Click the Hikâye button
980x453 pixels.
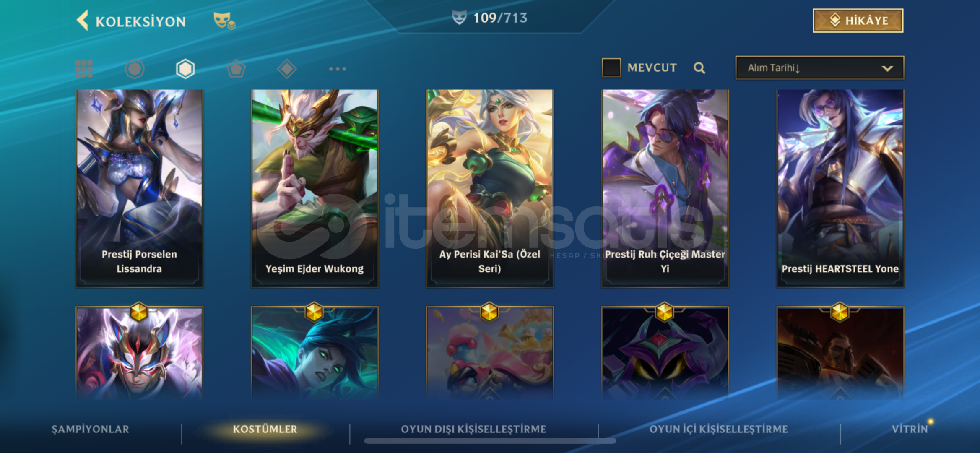click(858, 21)
